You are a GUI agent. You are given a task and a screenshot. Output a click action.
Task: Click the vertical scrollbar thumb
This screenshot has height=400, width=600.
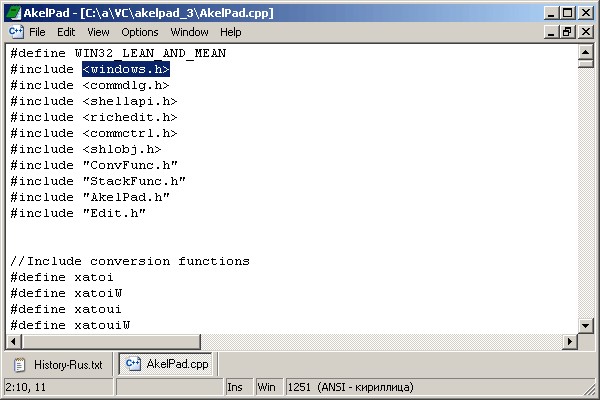585,64
